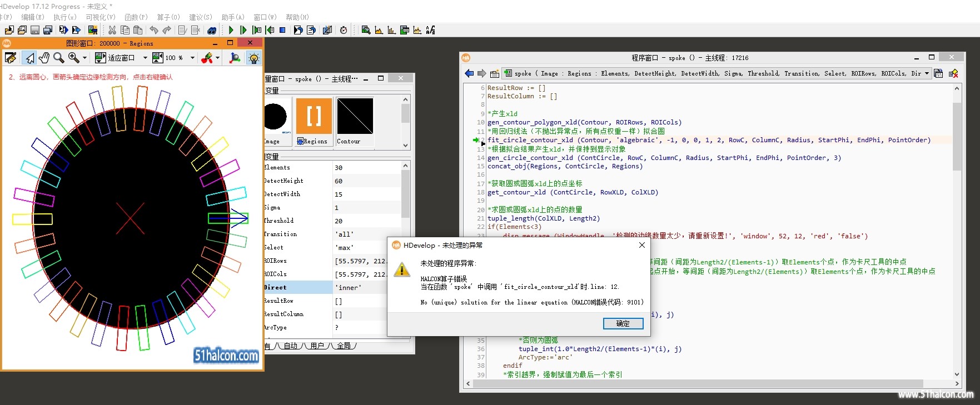Switch to the 全局 variables tab
This screenshot has width=980, height=405.
[x=344, y=346]
